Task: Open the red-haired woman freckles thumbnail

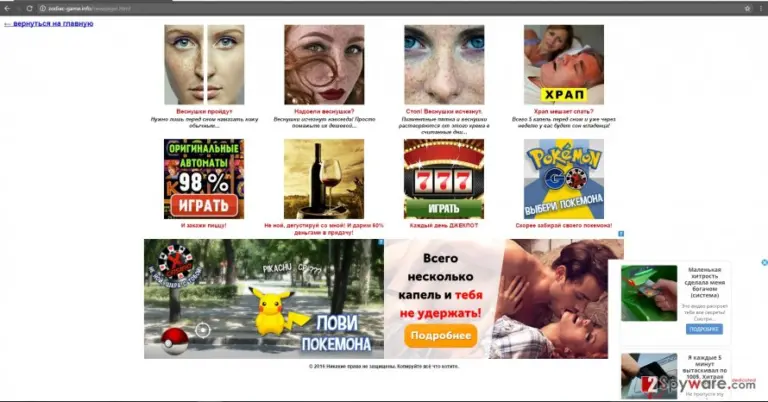Action: pyautogui.click(x=324, y=65)
